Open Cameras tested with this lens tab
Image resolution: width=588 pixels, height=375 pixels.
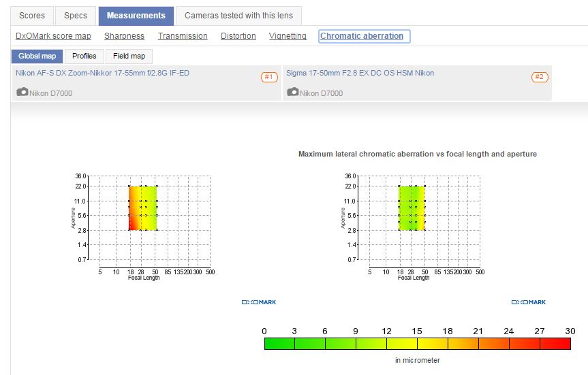238,16
